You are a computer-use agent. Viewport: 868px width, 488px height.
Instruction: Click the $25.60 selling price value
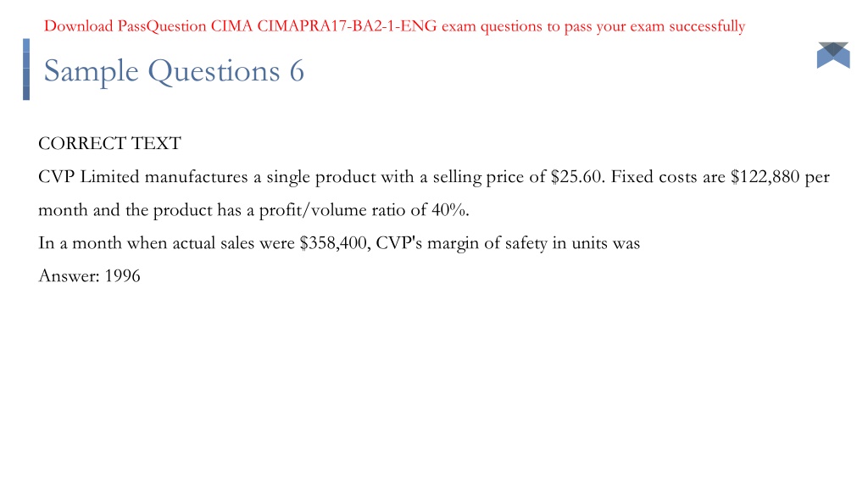[x=576, y=176]
